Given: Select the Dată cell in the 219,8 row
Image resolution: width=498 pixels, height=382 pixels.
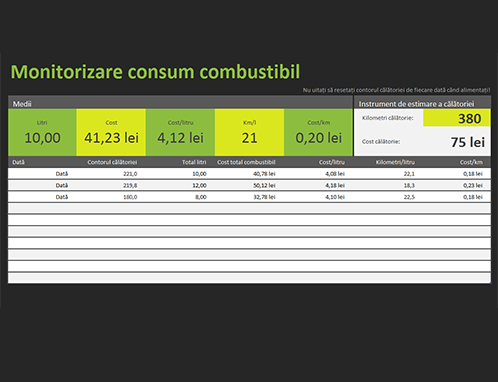Looking at the screenshot, I should pyautogui.click(x=42, y=185).
